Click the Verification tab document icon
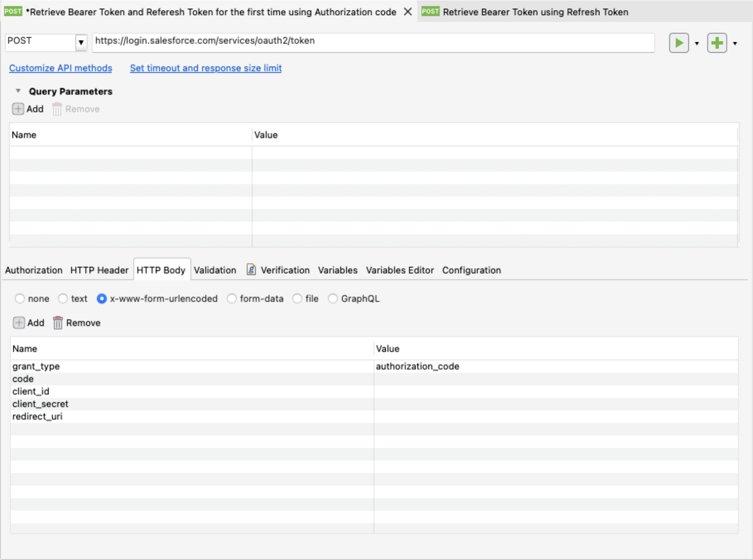This screenshot has width=753, height=560. click(x=251, y=270)
